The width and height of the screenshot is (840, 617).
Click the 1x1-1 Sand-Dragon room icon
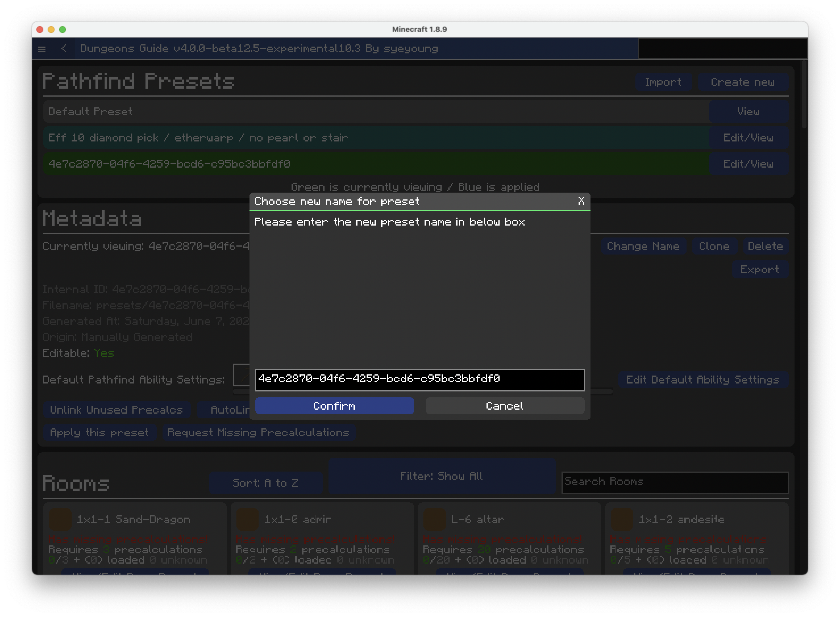coord(60,519)
